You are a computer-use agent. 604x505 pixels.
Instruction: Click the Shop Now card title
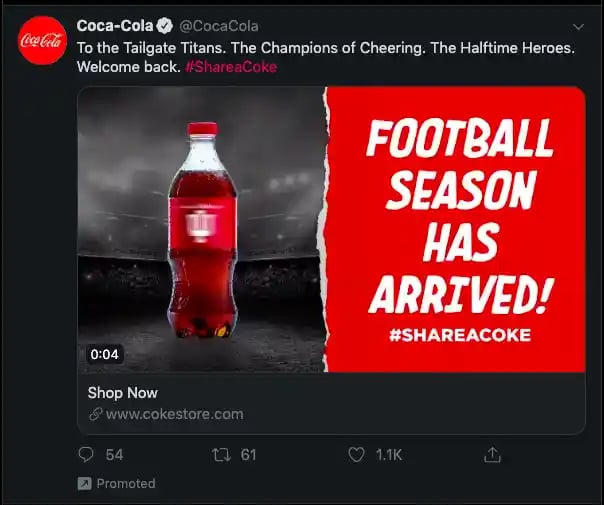point(122,393)
